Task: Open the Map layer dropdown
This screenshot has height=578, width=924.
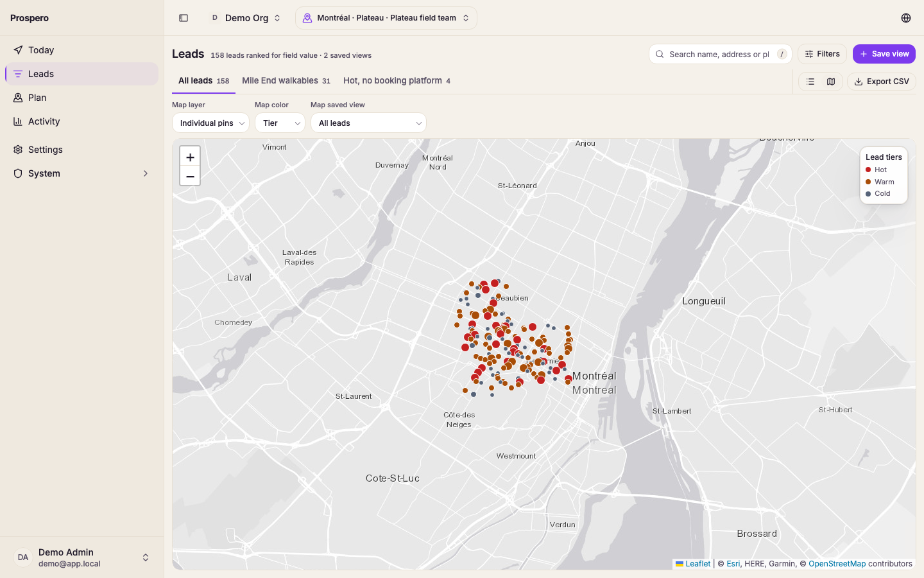Action: point(210,123)
